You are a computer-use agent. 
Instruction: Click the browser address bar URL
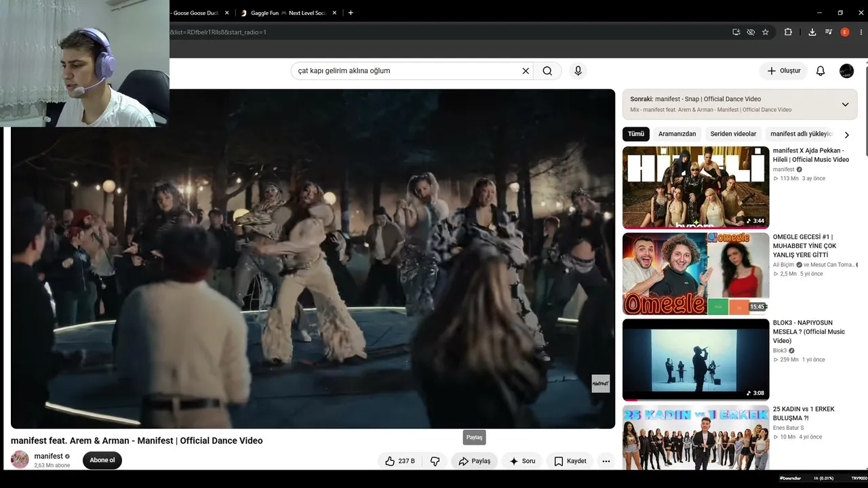(x=218, y=32)
